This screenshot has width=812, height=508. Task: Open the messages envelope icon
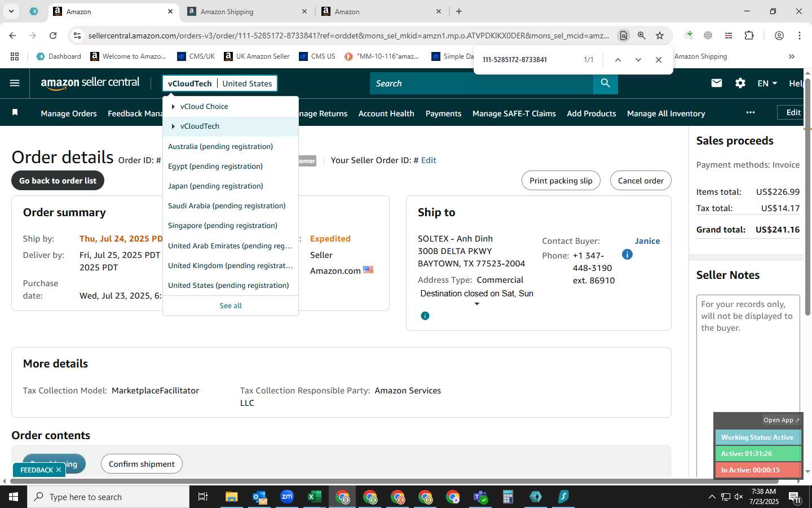pos(717,83)
